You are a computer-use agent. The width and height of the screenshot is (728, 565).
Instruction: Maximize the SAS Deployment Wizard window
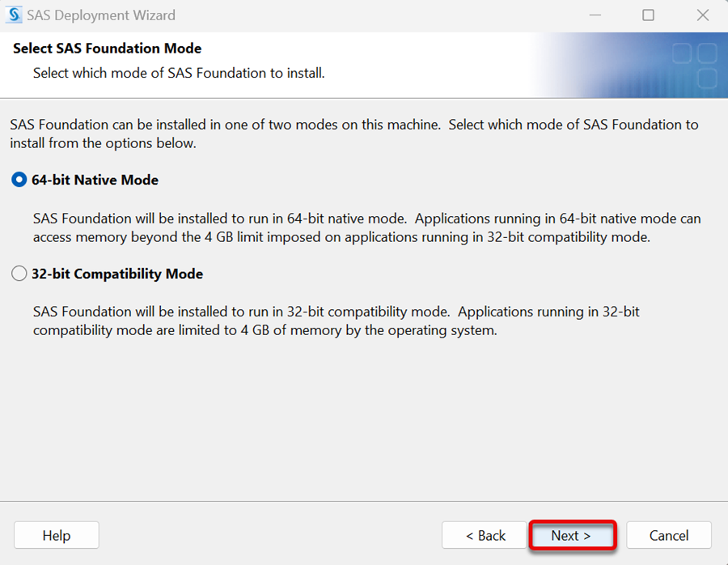click(648, 15)
